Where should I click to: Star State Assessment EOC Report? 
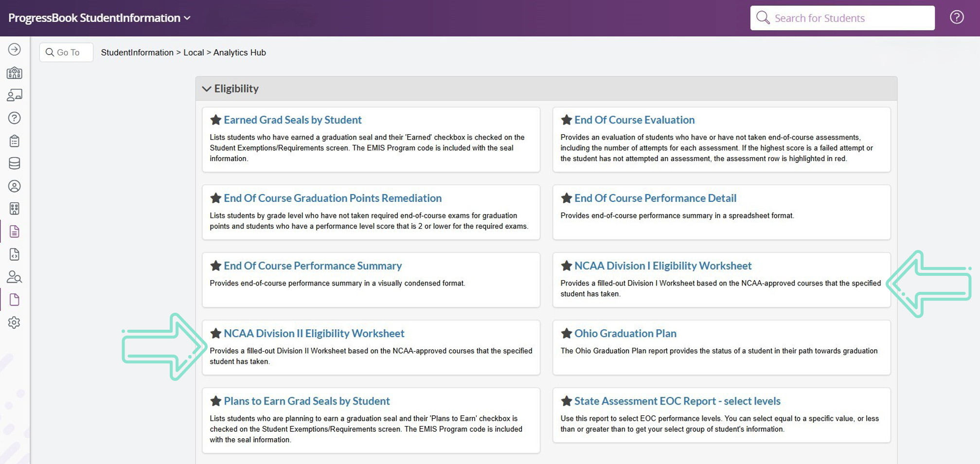[x=566, y=401]
